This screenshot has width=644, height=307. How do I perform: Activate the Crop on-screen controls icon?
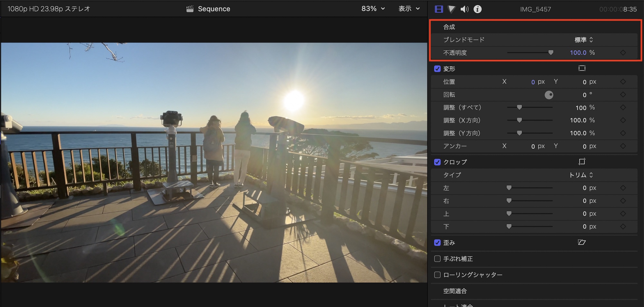point(582,162)
